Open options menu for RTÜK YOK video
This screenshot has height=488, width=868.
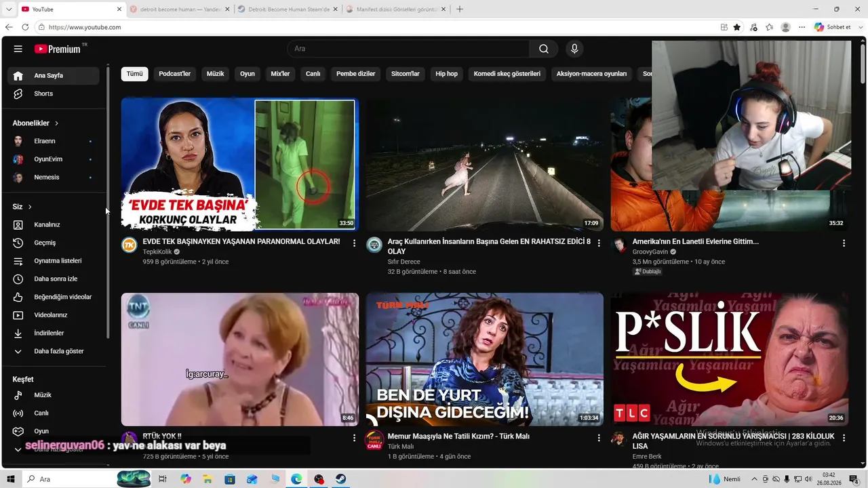(x=354, y=438)
